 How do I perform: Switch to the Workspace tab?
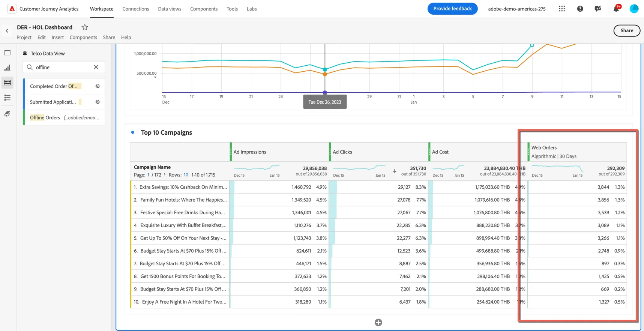pos(102,9)
